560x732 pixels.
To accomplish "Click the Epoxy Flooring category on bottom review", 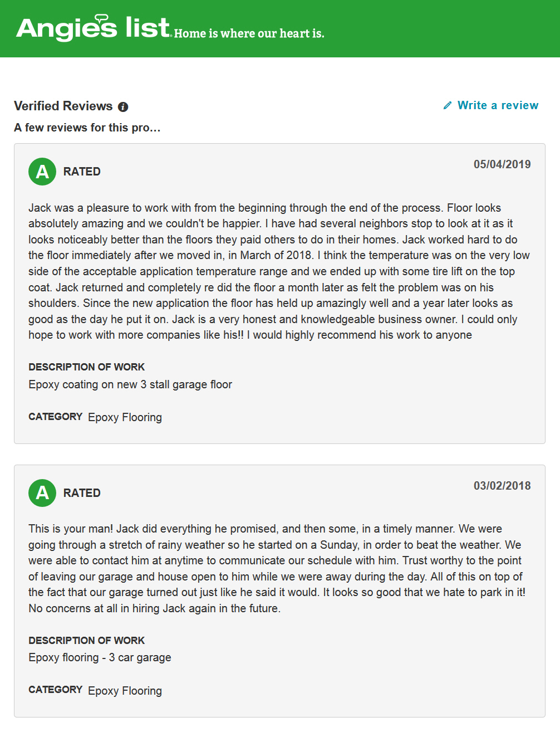I will pos(125,690).
